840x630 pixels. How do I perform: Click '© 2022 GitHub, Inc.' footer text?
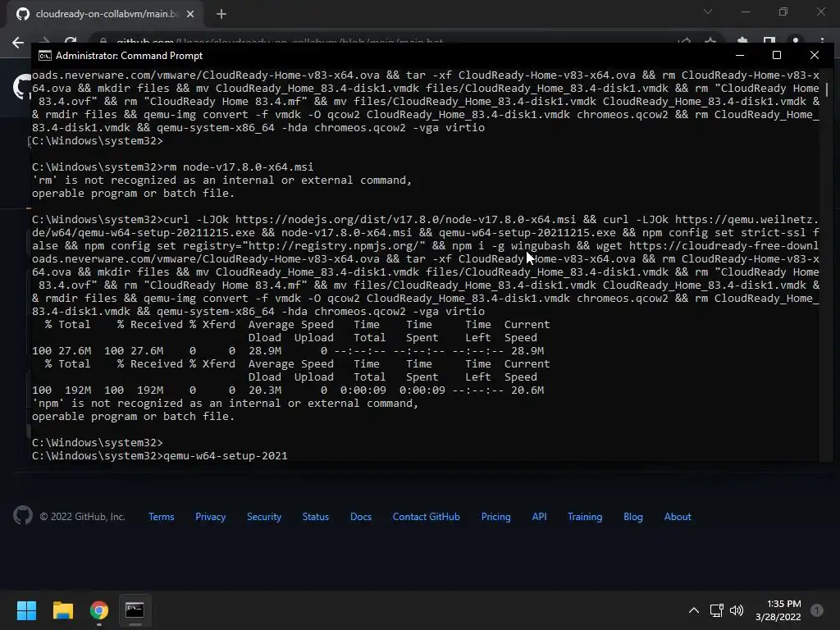coord(83,517)
